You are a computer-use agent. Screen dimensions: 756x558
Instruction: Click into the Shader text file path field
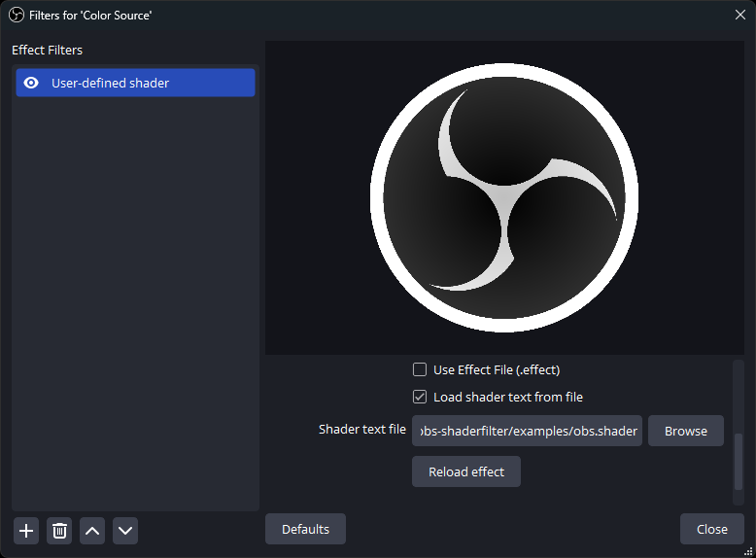[x=527, y=431]
